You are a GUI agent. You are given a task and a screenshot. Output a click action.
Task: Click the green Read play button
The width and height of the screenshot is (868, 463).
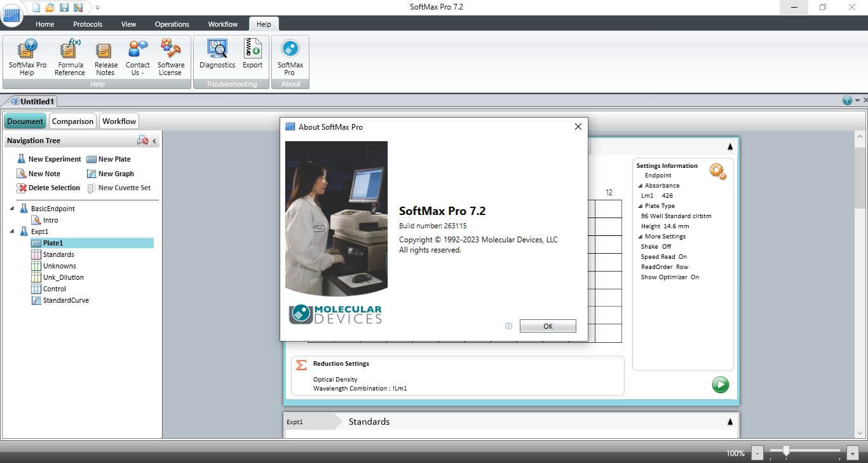pos(720,385)
